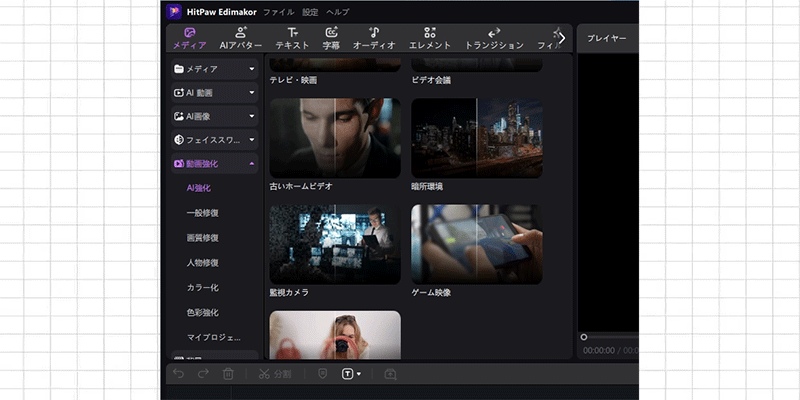Switch to the テキスト tab
800x400 pixels.
tap(292, 39)
